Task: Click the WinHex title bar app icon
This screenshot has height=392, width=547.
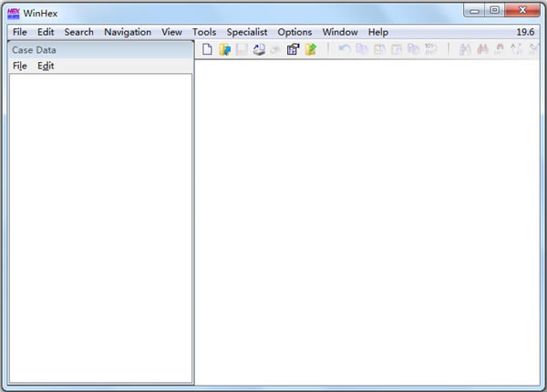Action: coord(14,14)
